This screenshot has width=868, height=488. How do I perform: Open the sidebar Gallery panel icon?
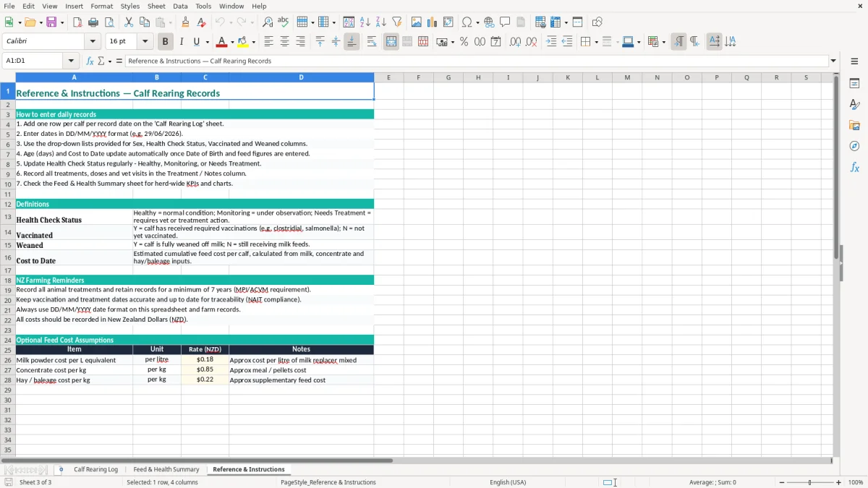(x=854, y=126)
